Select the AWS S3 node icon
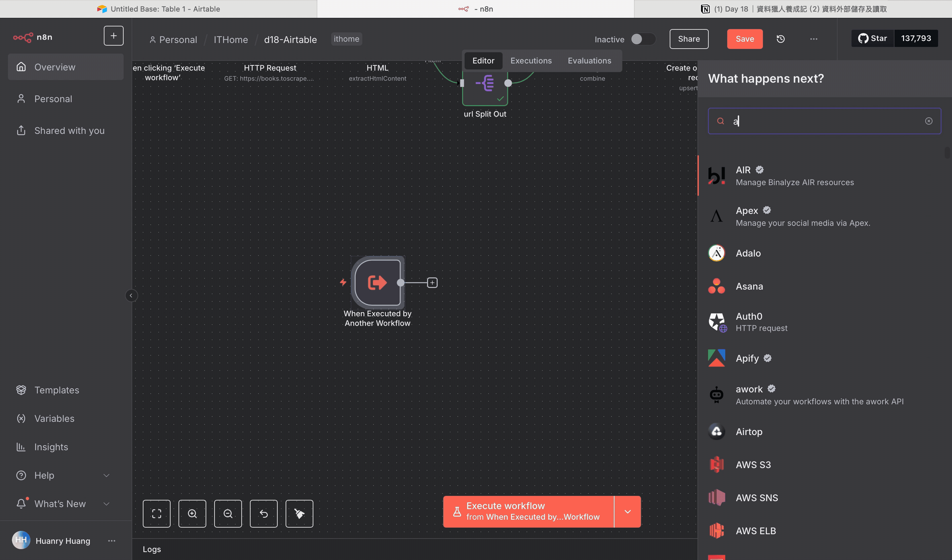 [716, 465]
